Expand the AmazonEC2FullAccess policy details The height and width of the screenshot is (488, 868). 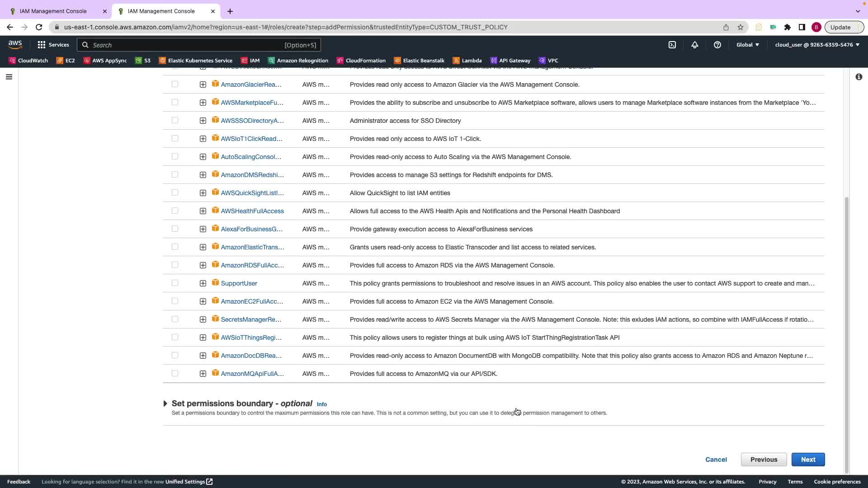pyautogui.click(x=203, y=301)
